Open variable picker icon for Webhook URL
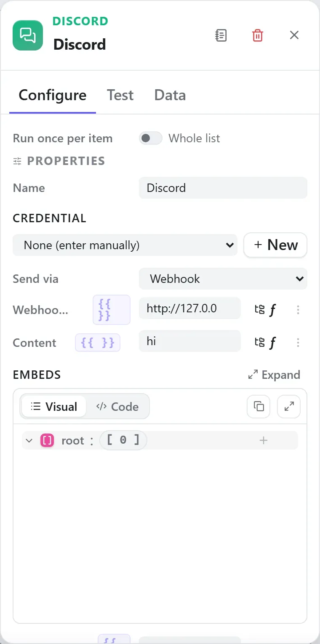This screenshot has width=320, height=644. 260,310
